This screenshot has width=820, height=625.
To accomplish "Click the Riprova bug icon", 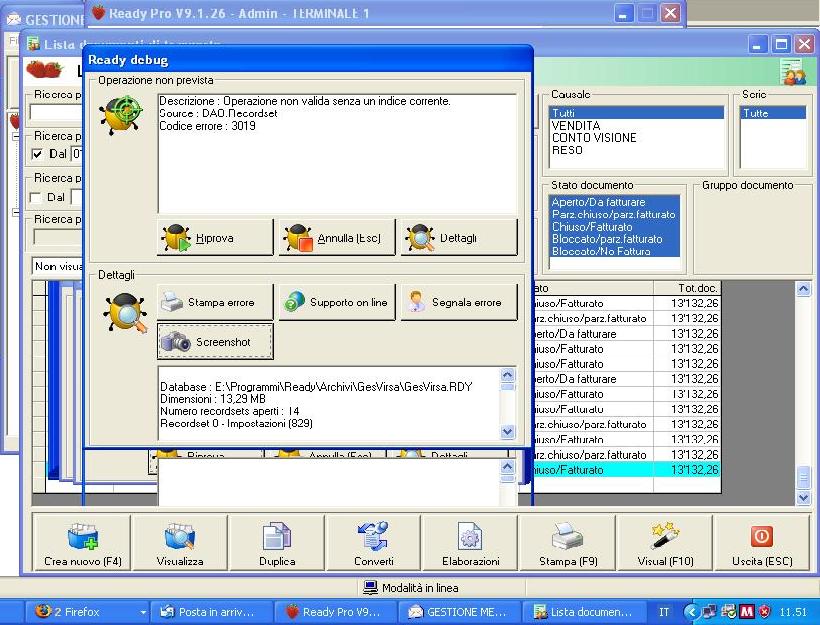I will [x=176, y=238].
